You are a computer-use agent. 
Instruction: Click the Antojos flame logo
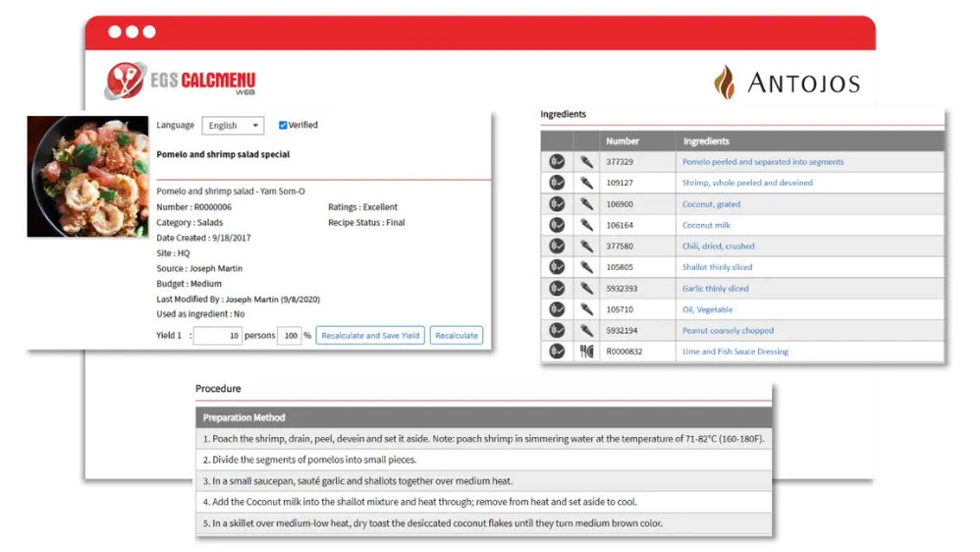point(725,83)
